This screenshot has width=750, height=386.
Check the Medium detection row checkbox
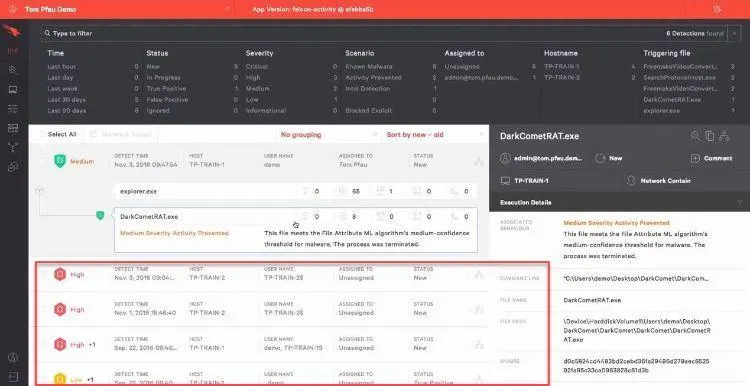42,161
